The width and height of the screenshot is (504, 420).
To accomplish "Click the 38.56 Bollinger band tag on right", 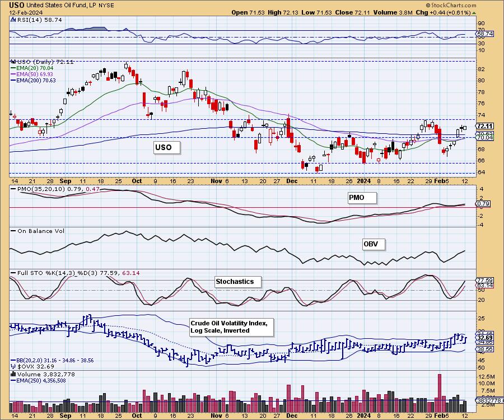I will 485,349.
